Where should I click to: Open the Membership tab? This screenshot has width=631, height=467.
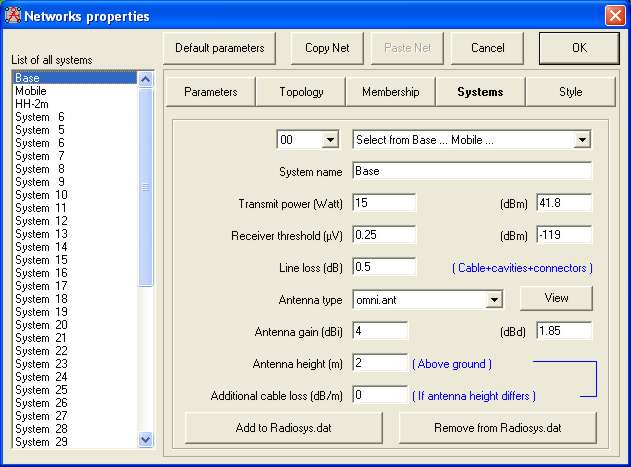coord(390,92)
